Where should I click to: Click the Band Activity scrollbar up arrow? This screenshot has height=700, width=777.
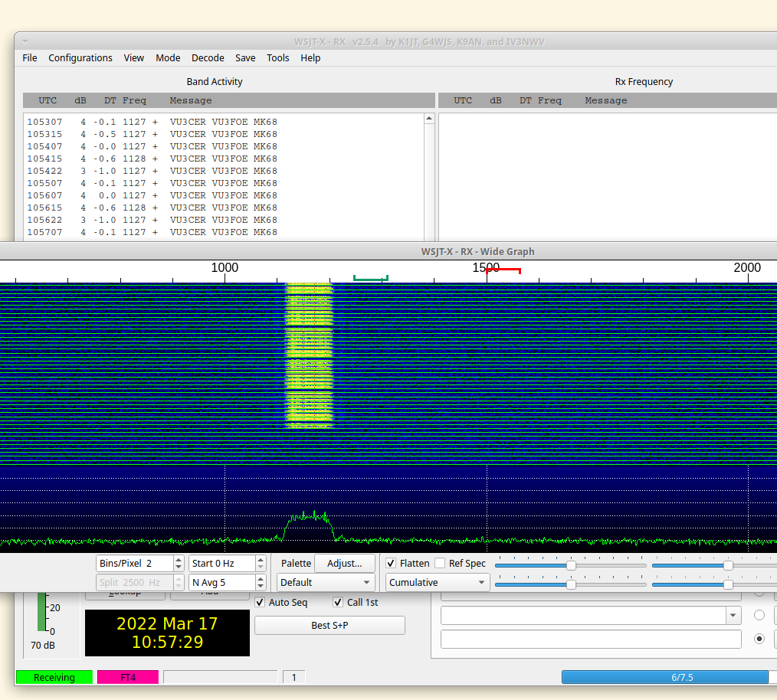[x=429, y=119]
